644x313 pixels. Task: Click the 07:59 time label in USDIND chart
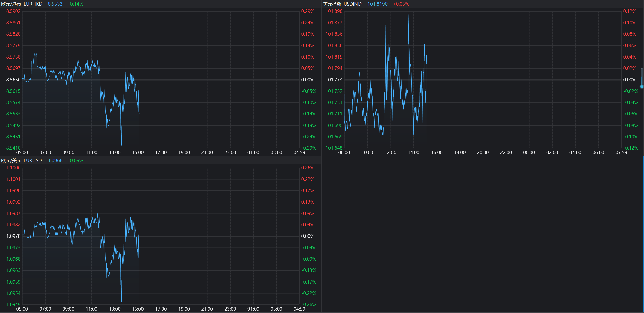(x=621, y=153)
